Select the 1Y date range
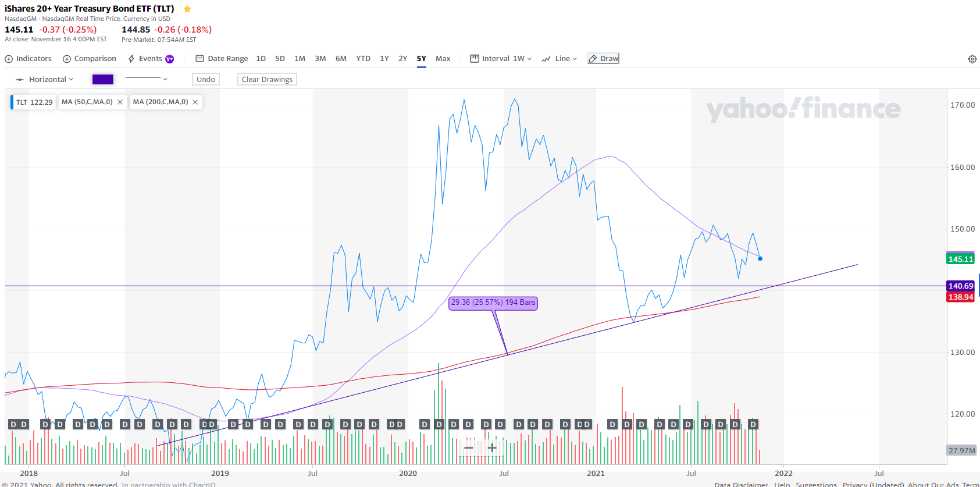This screenshot has width=980, height=487. 384,59
